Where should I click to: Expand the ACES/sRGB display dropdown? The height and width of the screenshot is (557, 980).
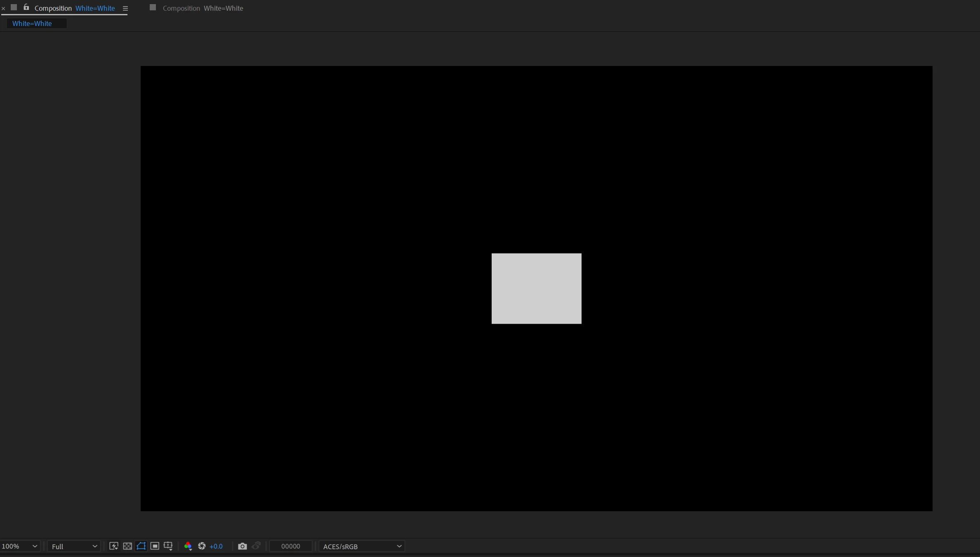pyautogui.click(x=362, y=546)
